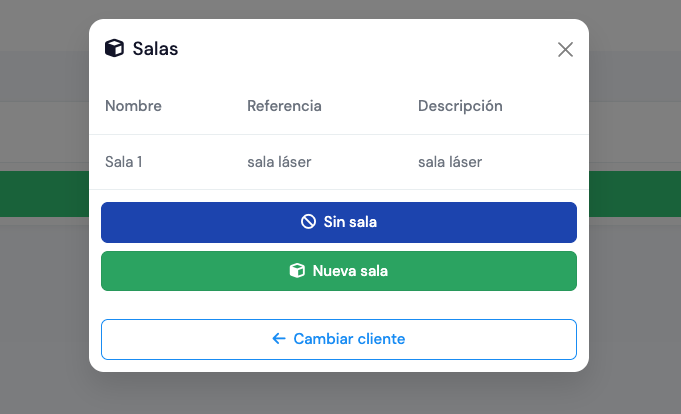Create a room with Nueva sala button
This screenshot has width=681, height=414.
(338, 271)
